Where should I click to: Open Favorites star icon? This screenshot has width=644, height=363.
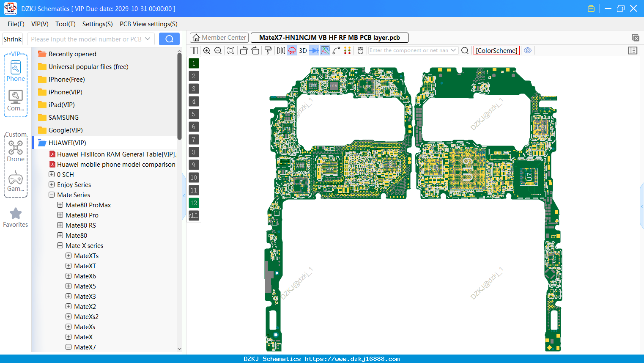point(16,217)
